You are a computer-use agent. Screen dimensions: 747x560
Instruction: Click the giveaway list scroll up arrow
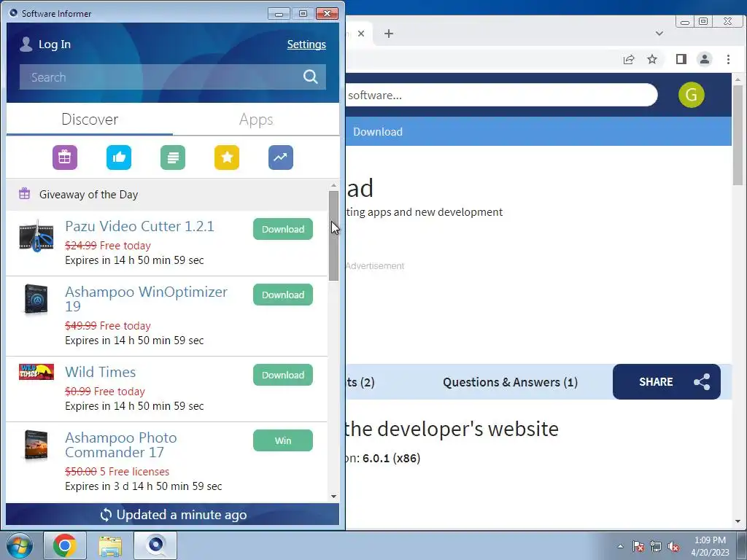tap(333, 185)
